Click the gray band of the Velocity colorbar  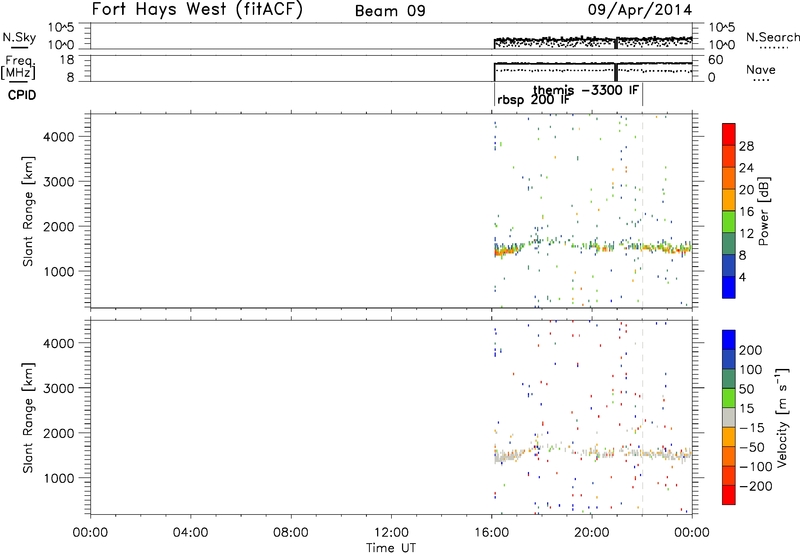point(729,417)
